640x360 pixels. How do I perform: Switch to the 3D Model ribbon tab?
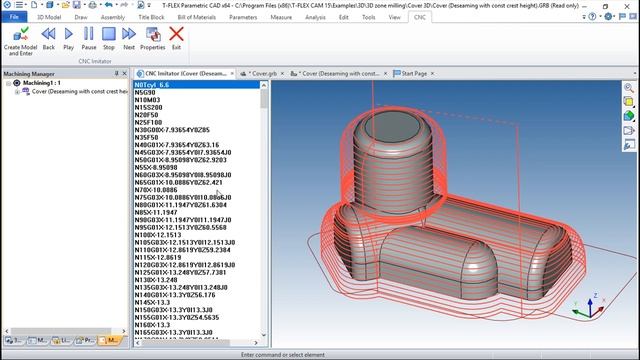(x=49, y=17)
